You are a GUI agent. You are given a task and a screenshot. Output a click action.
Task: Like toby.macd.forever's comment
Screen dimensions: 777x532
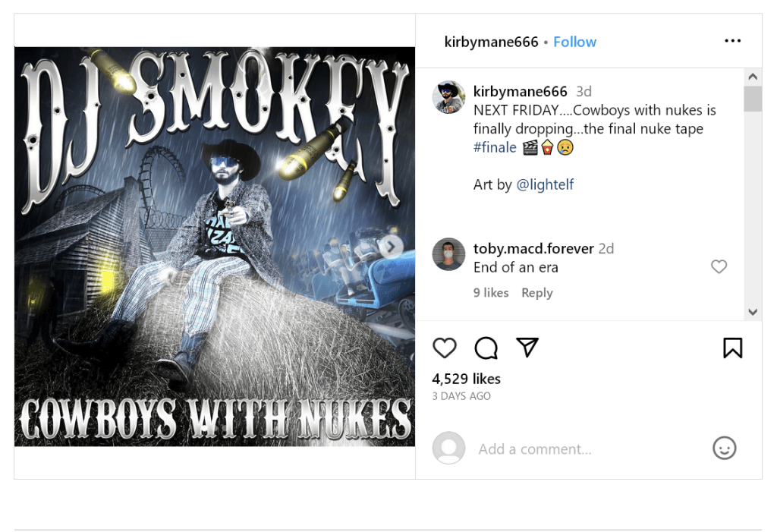[x=719, y=266]
